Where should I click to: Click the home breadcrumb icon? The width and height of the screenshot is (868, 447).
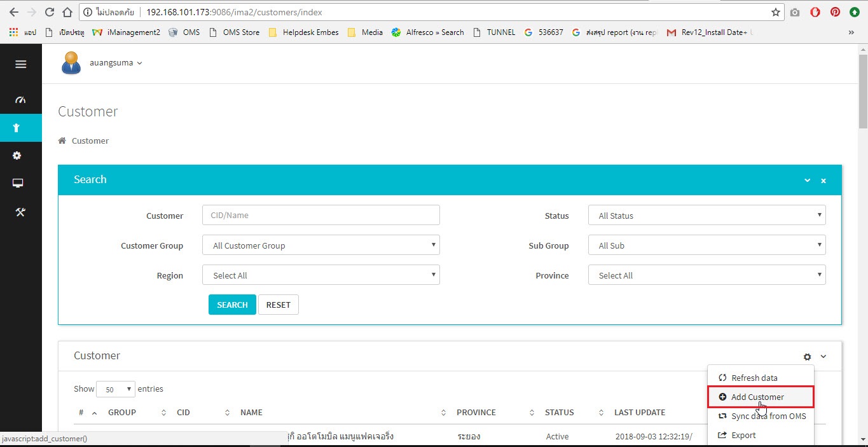click(x=62, y=141)
